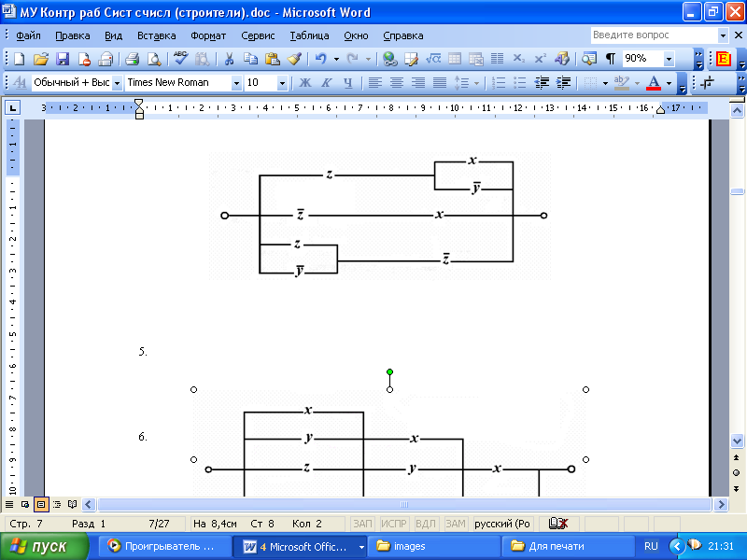Open the Сервис menu
Viewport: 747px width, 560px height.
point(258,35)
